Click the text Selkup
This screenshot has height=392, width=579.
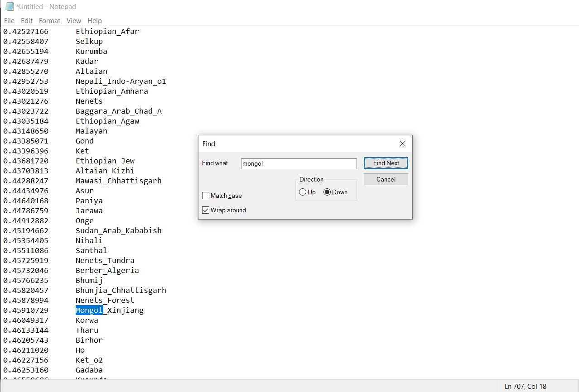[x=89, y=42]
